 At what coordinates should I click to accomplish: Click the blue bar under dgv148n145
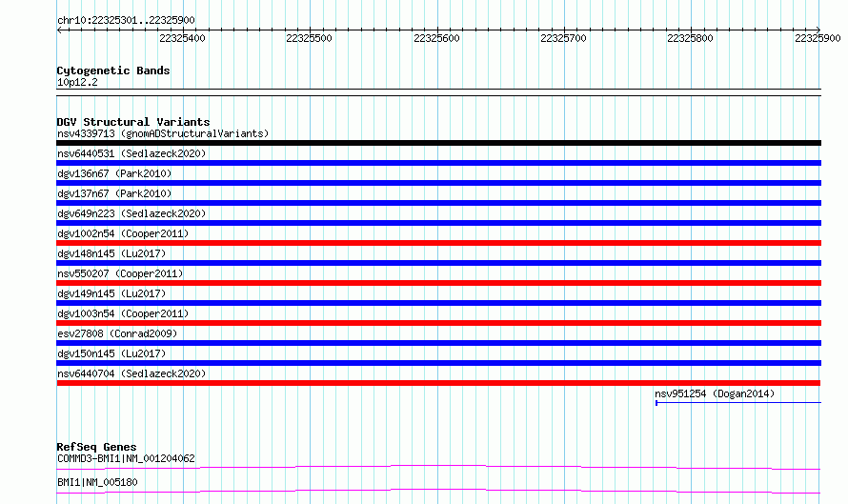[438, 263]
